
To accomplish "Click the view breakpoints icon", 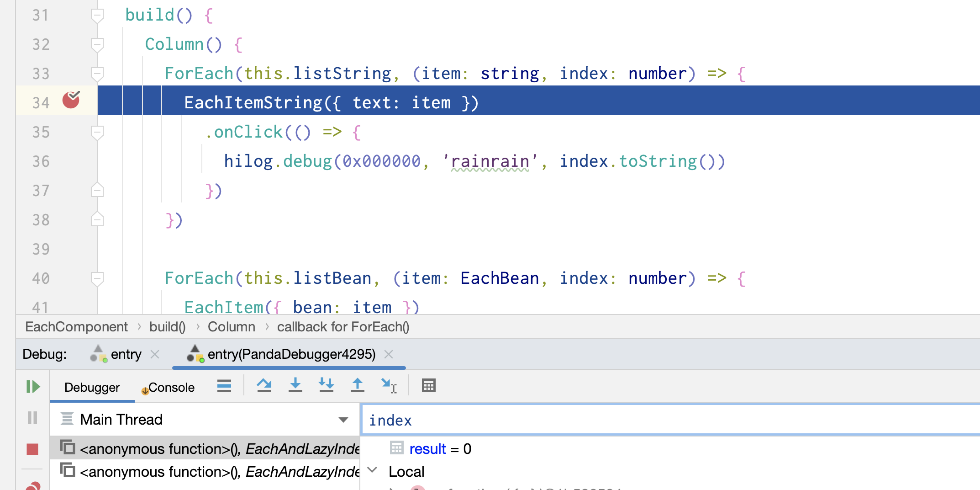I will (33, 486).
